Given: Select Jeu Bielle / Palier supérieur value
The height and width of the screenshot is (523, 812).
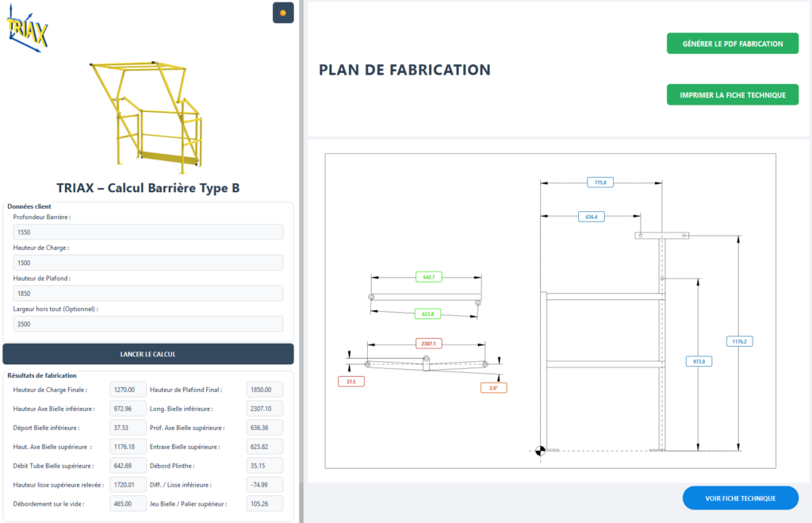Looking at the screenshot, I should tap(264, 504).
